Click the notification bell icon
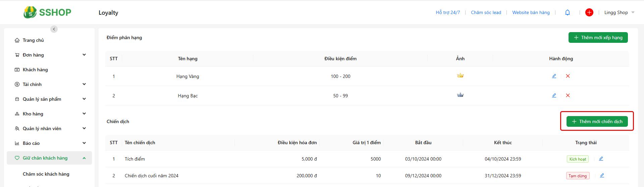Image resolution: width=644 pixels, height=187 pixels. point(568,12)
